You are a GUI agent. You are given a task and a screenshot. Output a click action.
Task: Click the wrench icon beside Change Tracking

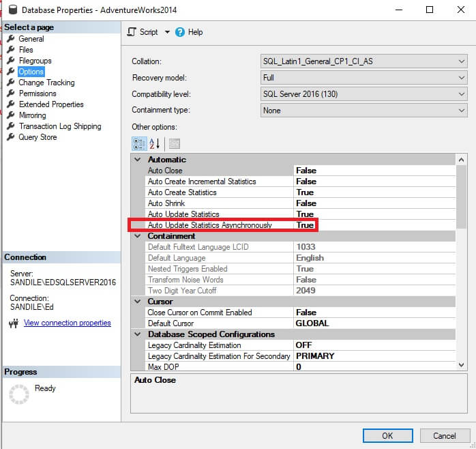(x=11, y=83)
